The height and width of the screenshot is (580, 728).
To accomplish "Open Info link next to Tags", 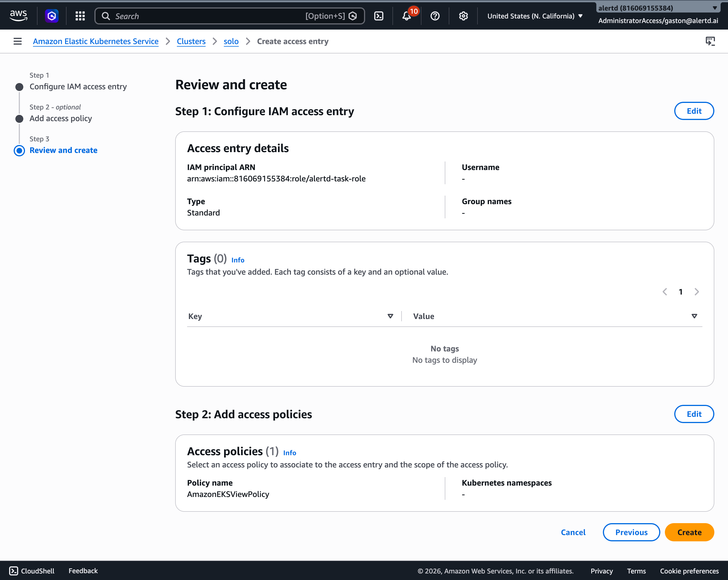I will click(x=238, y=260).
